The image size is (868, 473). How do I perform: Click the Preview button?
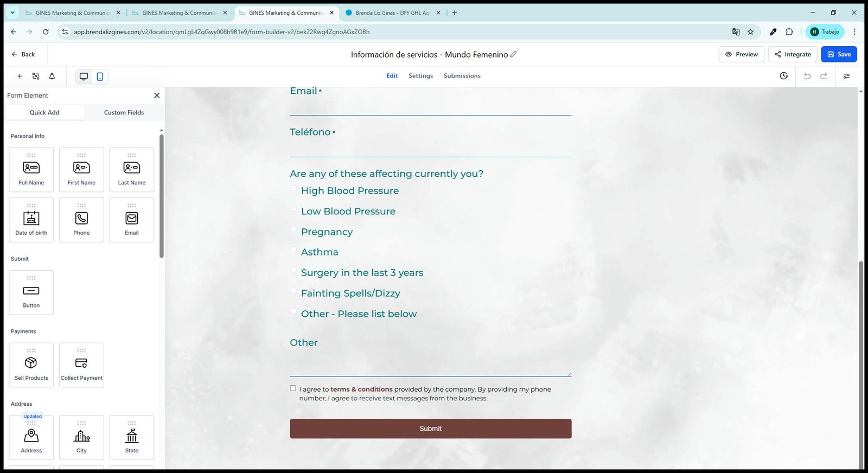click(x=742, y=54)
